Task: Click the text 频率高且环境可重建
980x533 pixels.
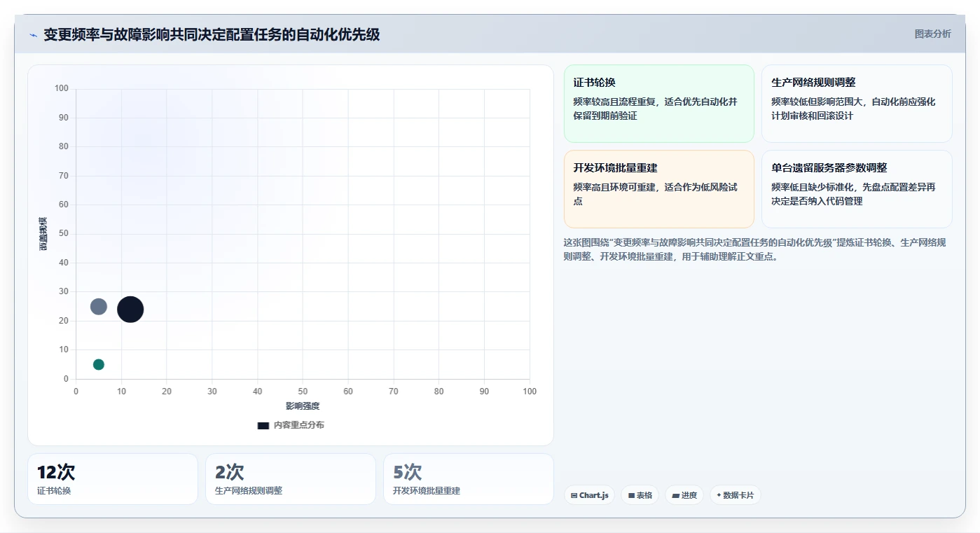Action: point(655,194)
